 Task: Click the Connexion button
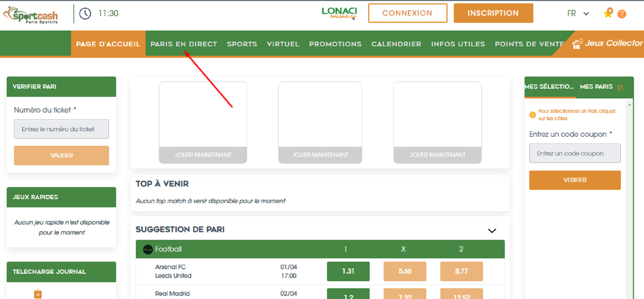[x=408, y=13]
